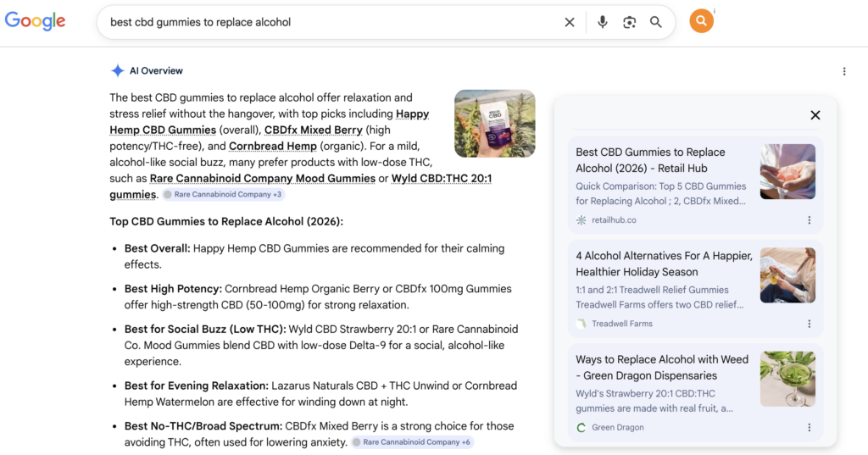The image size is (868, 455).
Task: Start voice search with microphone icon
Action: pyautogui.click(x=603, y=22)
